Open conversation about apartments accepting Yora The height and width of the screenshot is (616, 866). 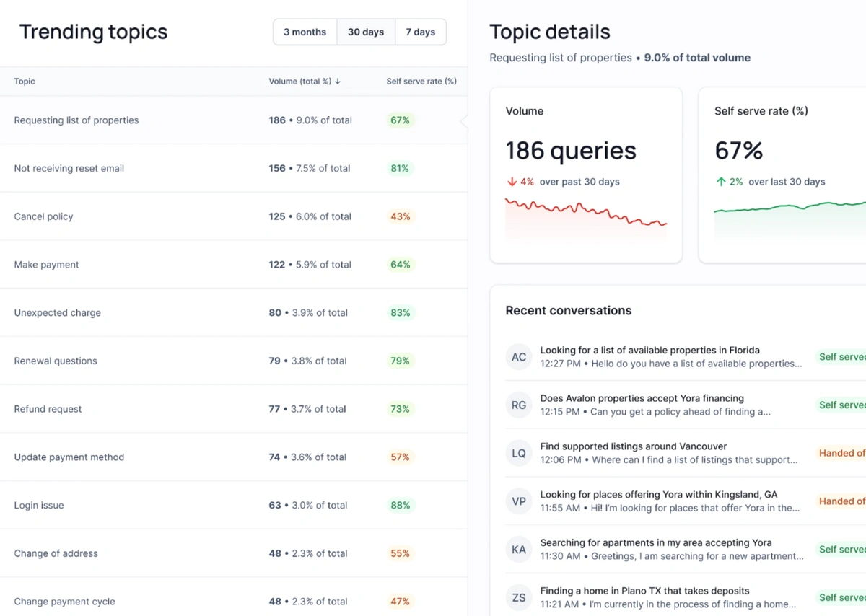(x=672, y=550)
